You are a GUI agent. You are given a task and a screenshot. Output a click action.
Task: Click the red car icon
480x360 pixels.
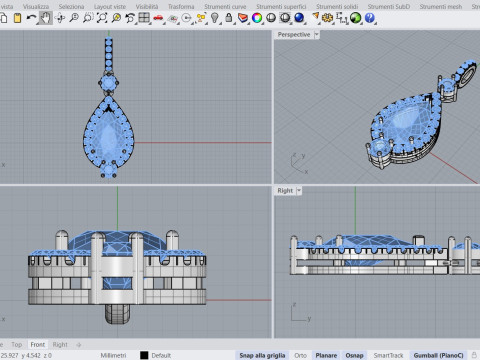tap(158, 18)
